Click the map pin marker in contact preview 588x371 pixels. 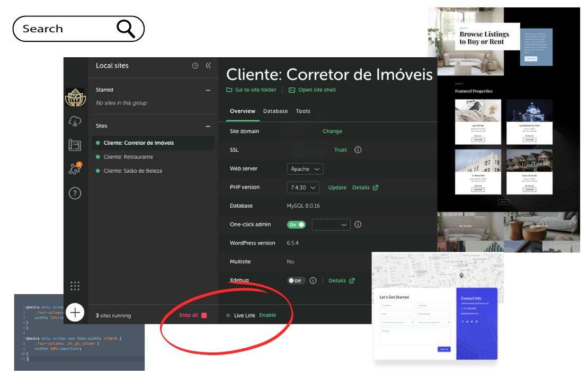pyautogui.click(x=461, y=276)
